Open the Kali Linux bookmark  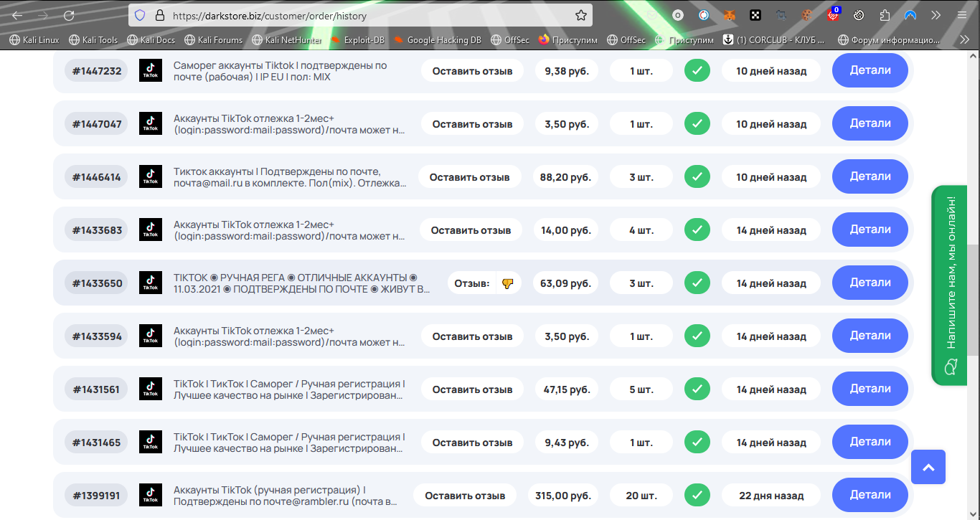pos(34,40)
